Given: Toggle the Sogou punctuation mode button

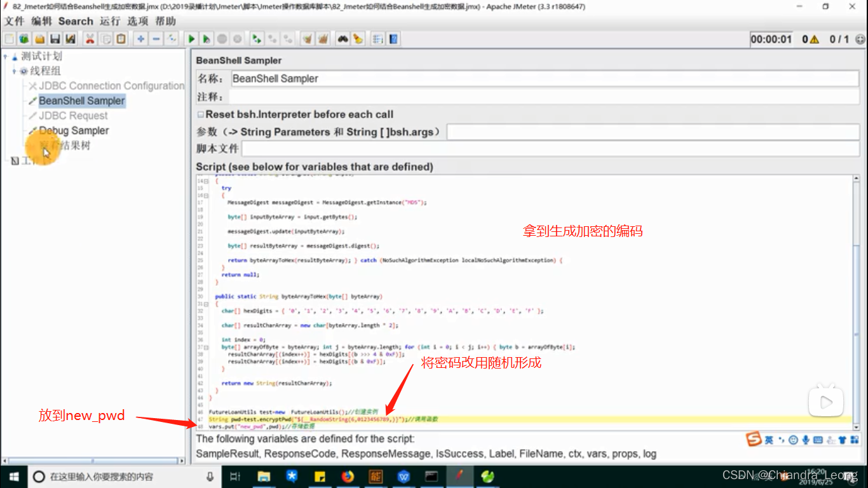Looking at the screenshot, I should 782,440.
